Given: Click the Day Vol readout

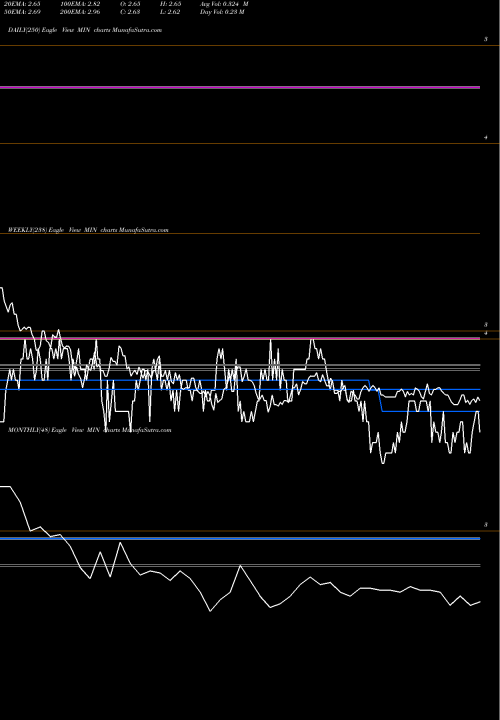Looking at the screenshot, I should point(222,12).
